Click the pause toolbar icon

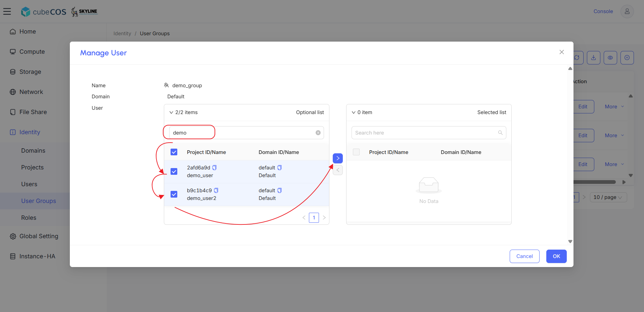click(x=627, y=58)
